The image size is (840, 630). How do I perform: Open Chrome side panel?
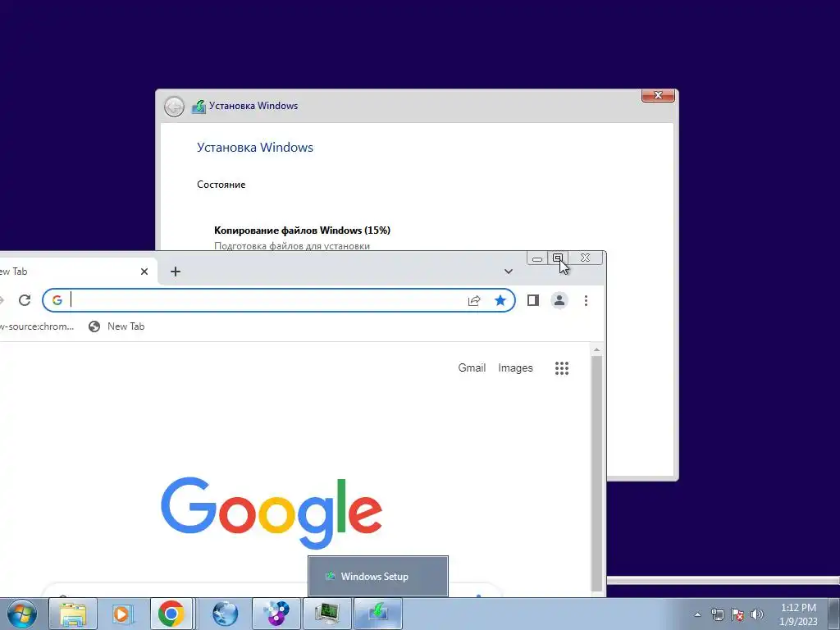pyautogui.click(x=533, y=300)
